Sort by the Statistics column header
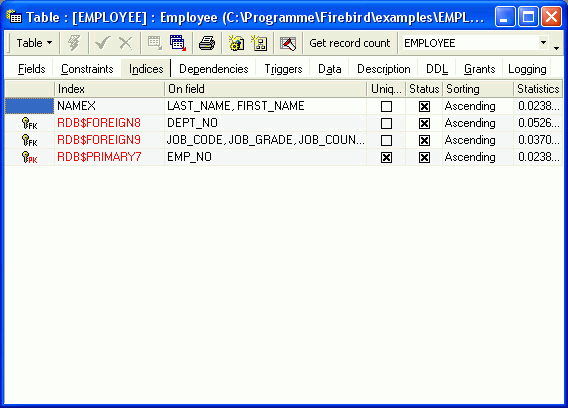This screenshot has width=568, height=408. [x=538, y=89]
